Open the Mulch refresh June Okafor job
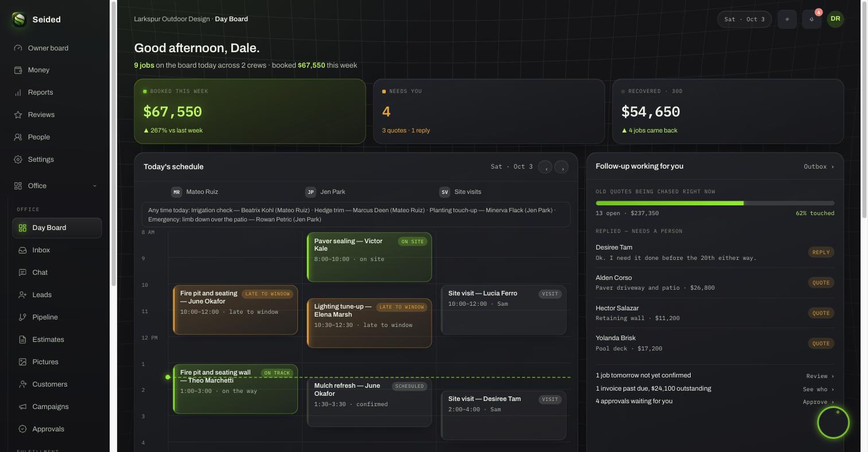868x452 pixels. pos(369,402)
